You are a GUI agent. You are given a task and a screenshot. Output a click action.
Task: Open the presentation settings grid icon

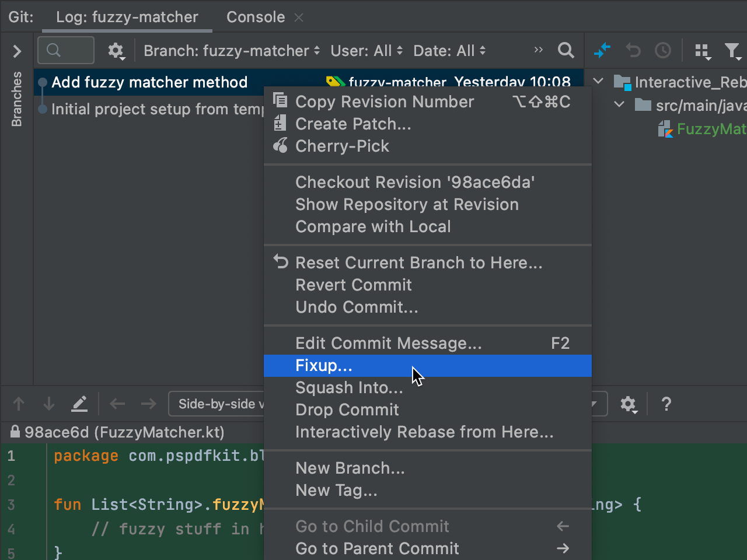click(702, 51)
